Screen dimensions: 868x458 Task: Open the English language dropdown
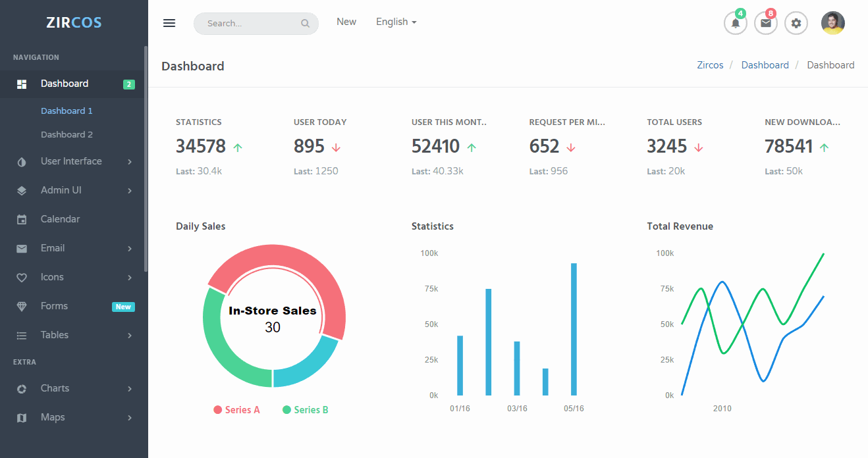click(x=395, y=22)
